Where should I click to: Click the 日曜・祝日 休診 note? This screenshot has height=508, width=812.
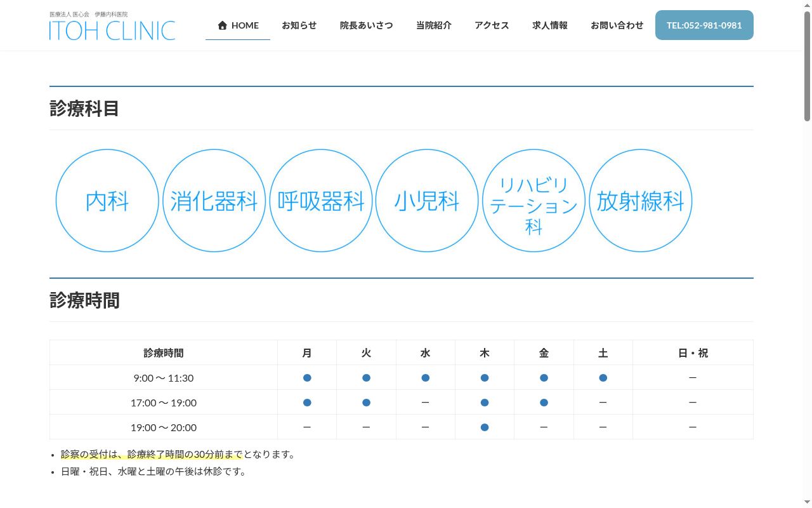tap(154, 472)
